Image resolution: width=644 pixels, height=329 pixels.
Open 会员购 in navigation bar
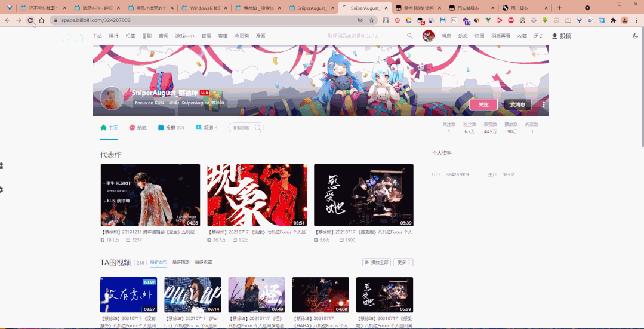(x=242, y=36)
